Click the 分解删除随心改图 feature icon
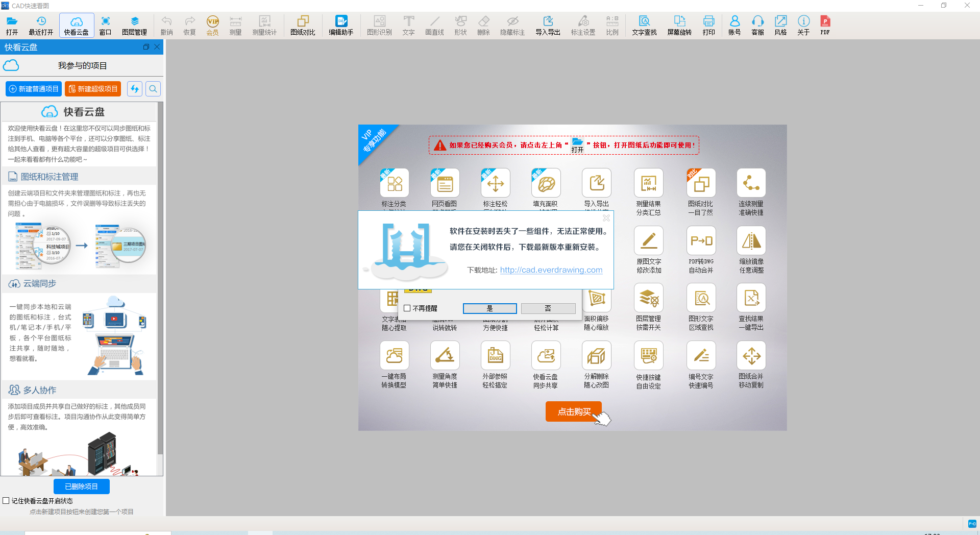This screenshot has height=535, width=980. coord(596,355)
